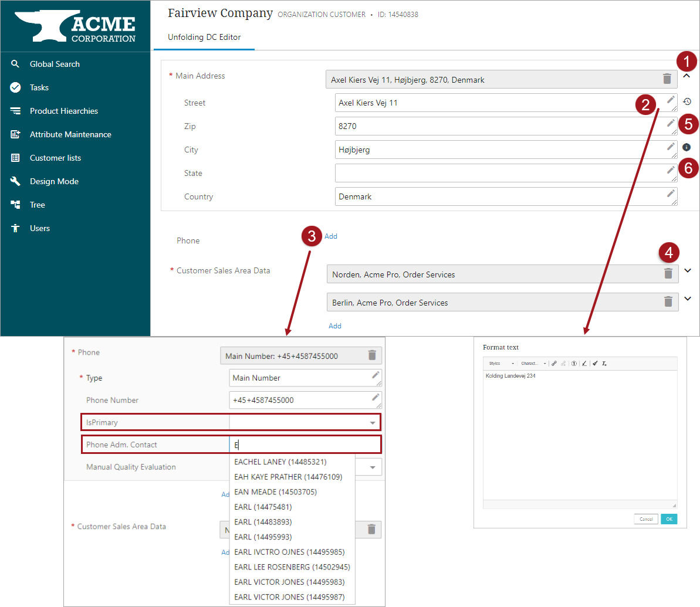Click inside the State input field
Image resolution: width=700 pixels, height=607 pixels.
[x=500, y=173]
